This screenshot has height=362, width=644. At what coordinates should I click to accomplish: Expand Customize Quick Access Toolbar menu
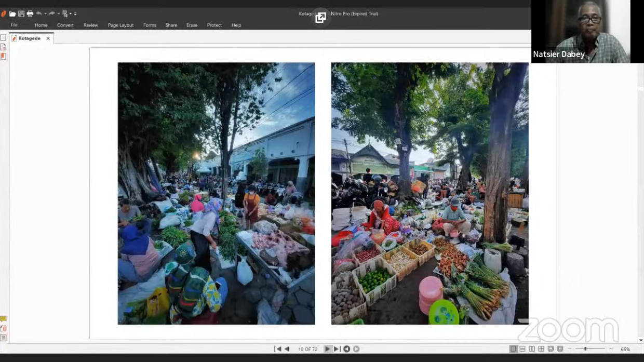coord(75,14)
